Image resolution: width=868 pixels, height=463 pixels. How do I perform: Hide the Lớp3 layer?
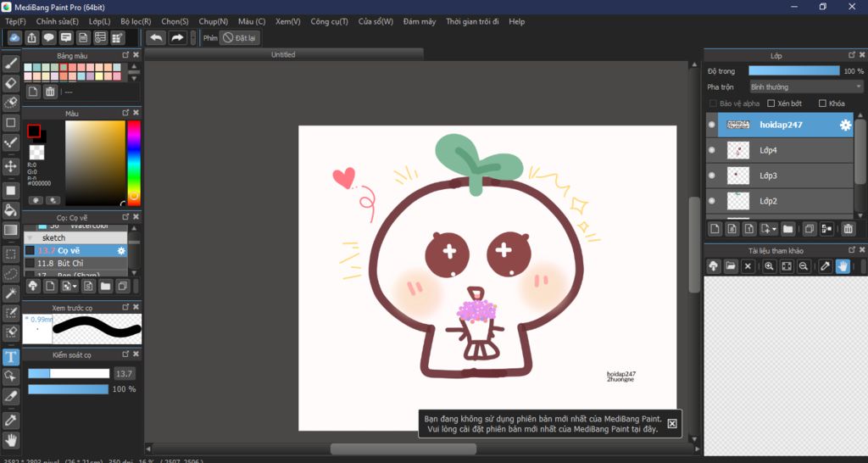(x=712, y=176)
